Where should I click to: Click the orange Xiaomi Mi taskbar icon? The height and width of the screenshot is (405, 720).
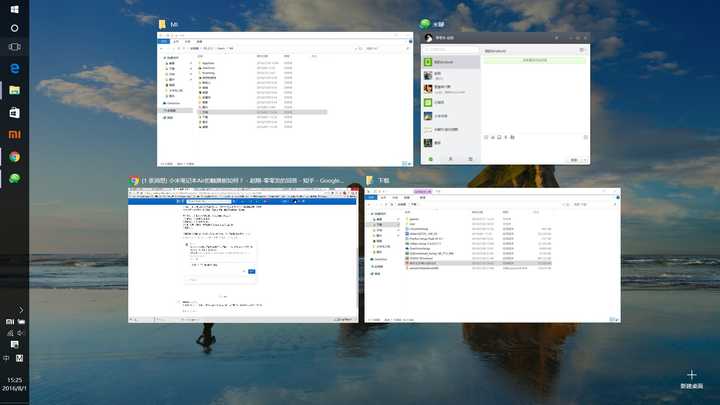pyautogui.click(x=14, y=134)
